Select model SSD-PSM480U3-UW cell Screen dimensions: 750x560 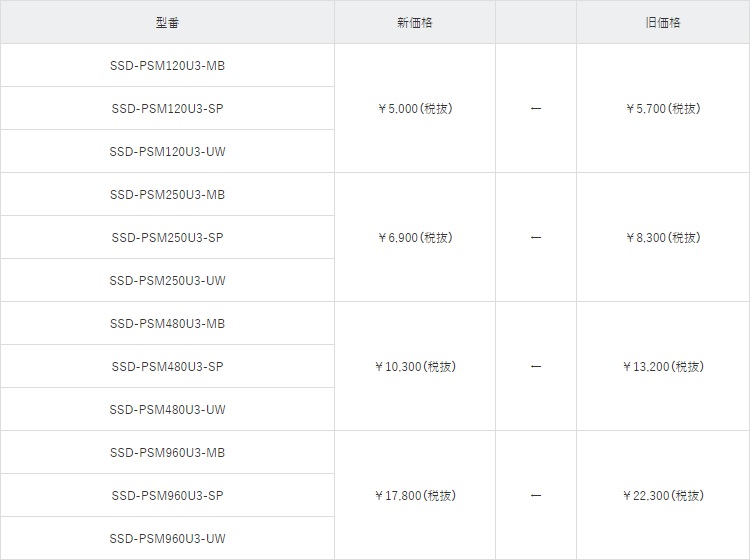pyautogui.click(x=167, y=409)
